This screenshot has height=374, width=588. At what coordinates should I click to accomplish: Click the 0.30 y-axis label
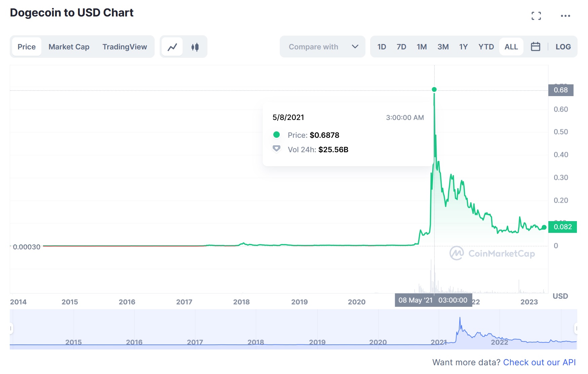(561, 177)
